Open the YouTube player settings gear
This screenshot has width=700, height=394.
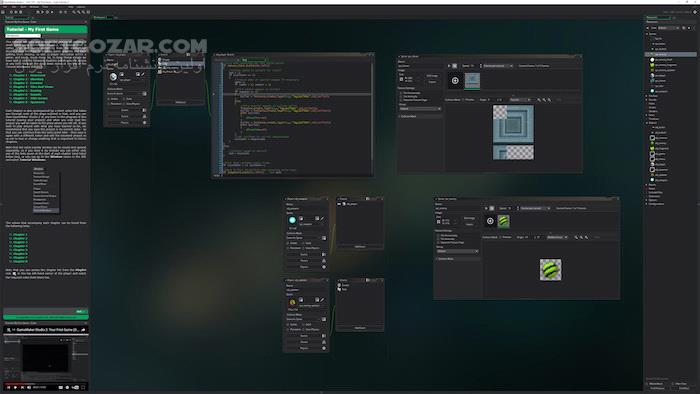(x=67, y=387)
